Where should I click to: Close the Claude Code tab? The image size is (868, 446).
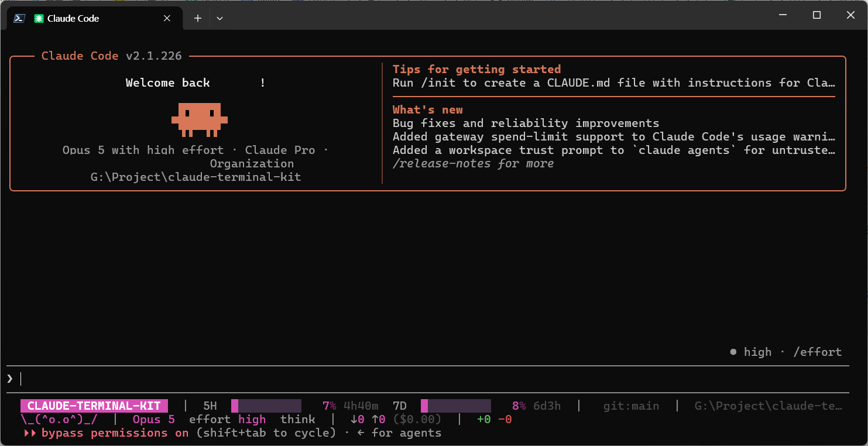click(x=167, y=18)
